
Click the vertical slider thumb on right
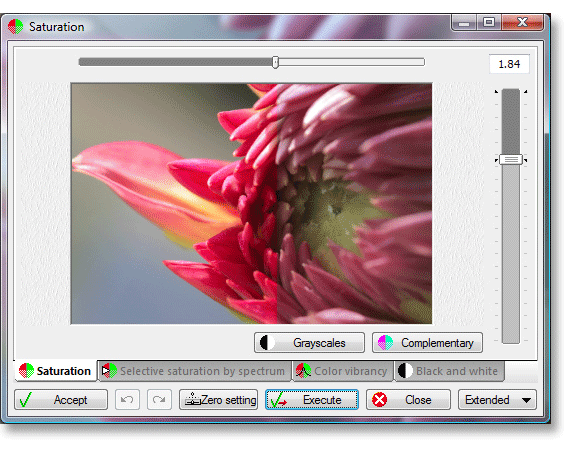coord(511,160)
